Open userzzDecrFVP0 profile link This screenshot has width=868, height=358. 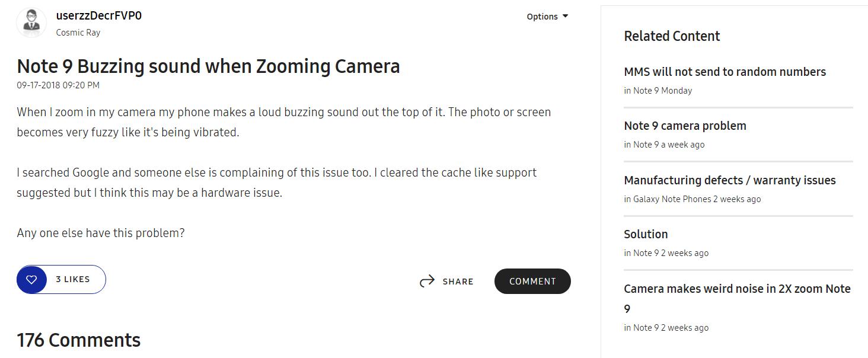pyautogui.click(x=98, y=16)
